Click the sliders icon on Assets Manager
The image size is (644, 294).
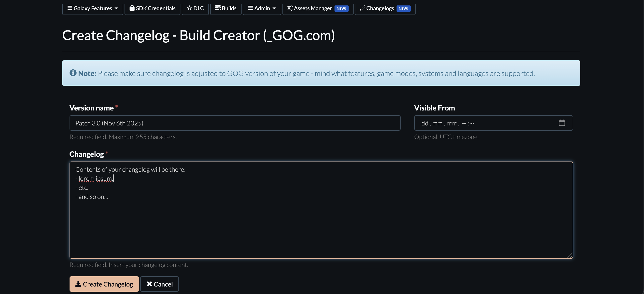tap(290, 8)
